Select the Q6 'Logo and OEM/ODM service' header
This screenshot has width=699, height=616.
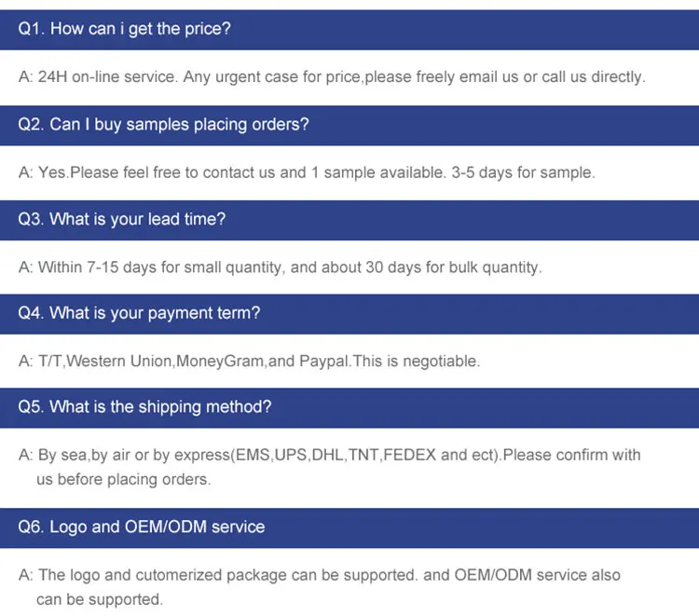pyautogui.click(x=349, y=527)
